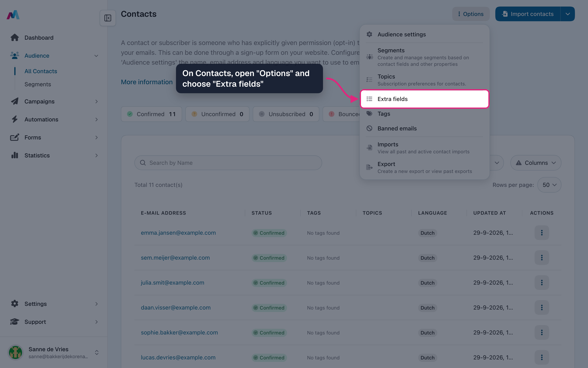The height and width of the screenshot is (368, 588).
Task: Open actions menu for sophie.bakker row
Action: [542, 332]
